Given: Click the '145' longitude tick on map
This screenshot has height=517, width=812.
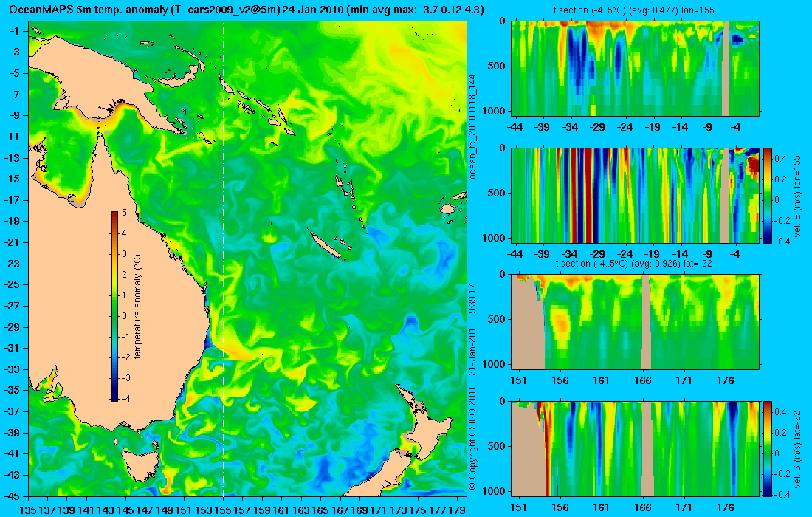Looking at the screenshot, I should point(125,510).
